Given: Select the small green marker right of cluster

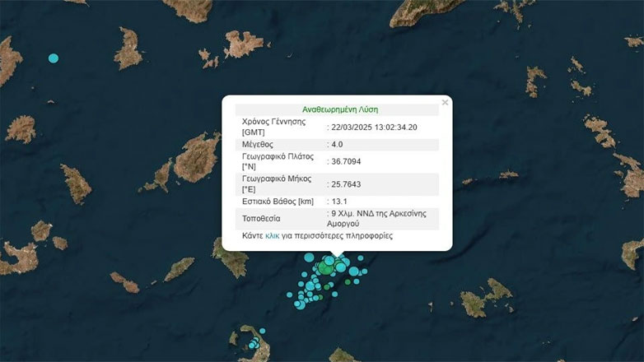Looking at the screenshot, I should pos(348,282).
